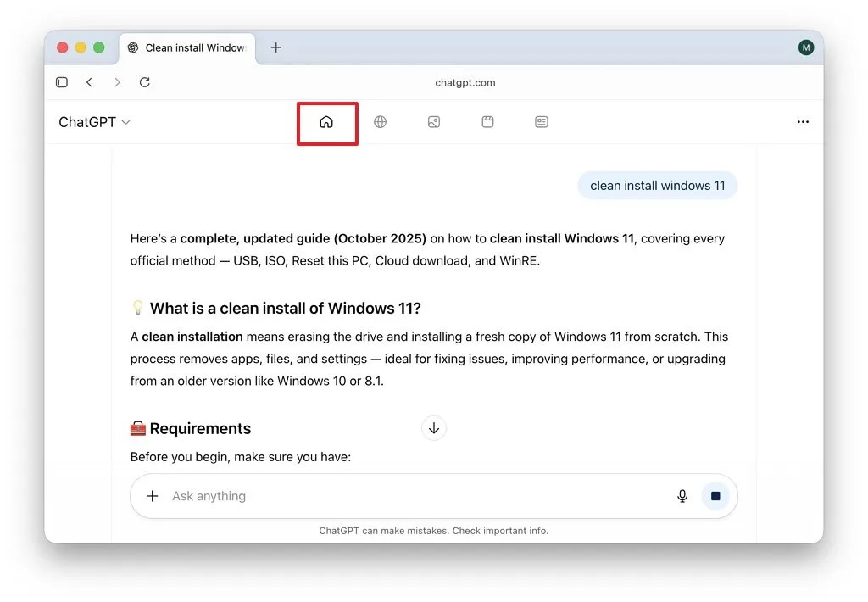
Task: Open a new tab with plus icon
Action: point(275,47)
